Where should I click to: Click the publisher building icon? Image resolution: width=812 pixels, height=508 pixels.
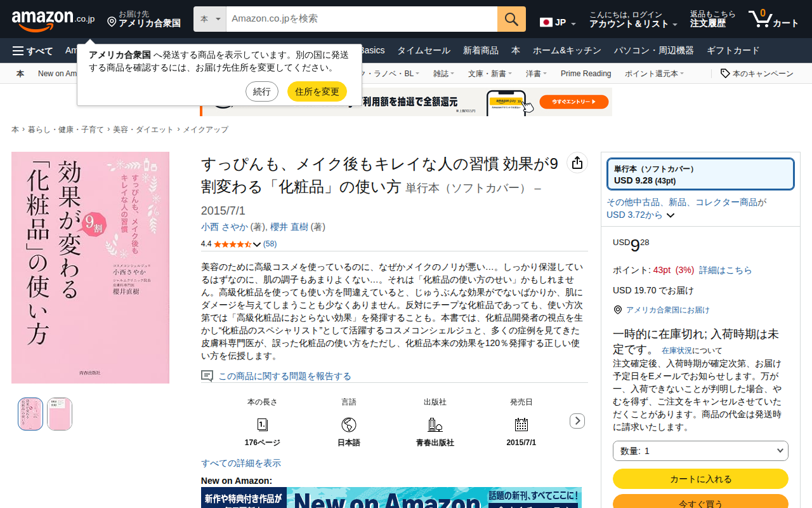coord(435,425)
